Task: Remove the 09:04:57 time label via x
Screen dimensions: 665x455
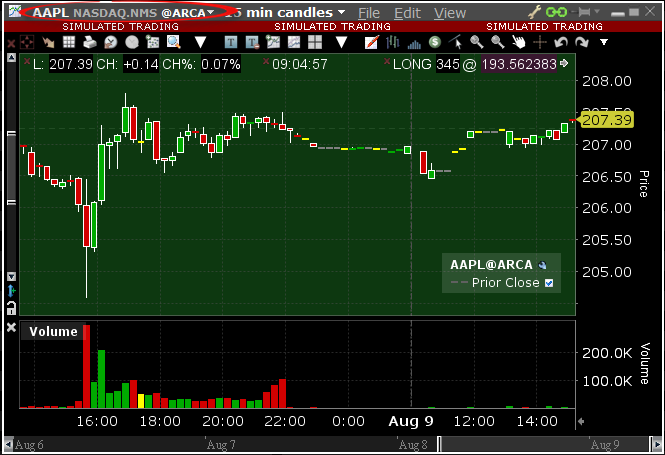Action: pyautogui.click(x=266, y=61)
